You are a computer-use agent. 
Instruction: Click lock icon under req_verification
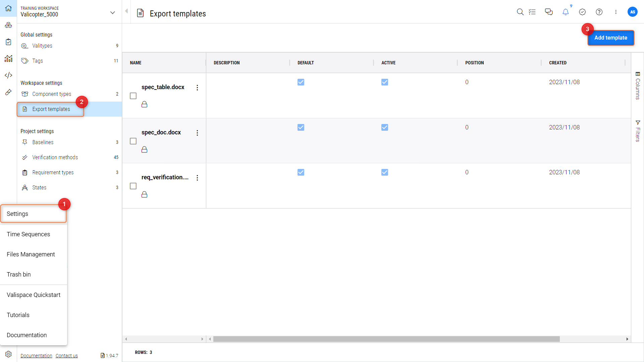(144, 194)
